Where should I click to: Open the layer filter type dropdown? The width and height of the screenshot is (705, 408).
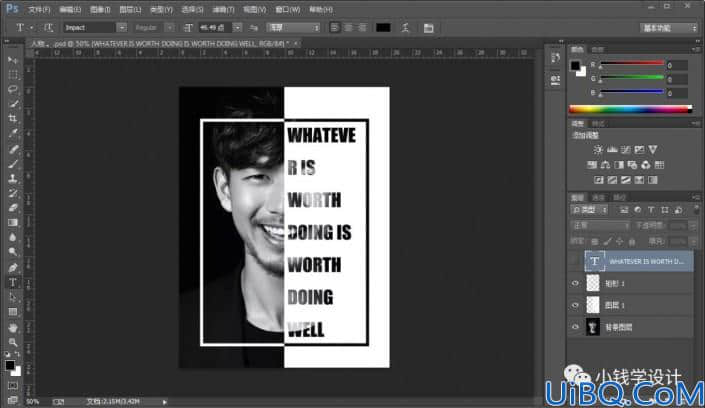[589, 210]
